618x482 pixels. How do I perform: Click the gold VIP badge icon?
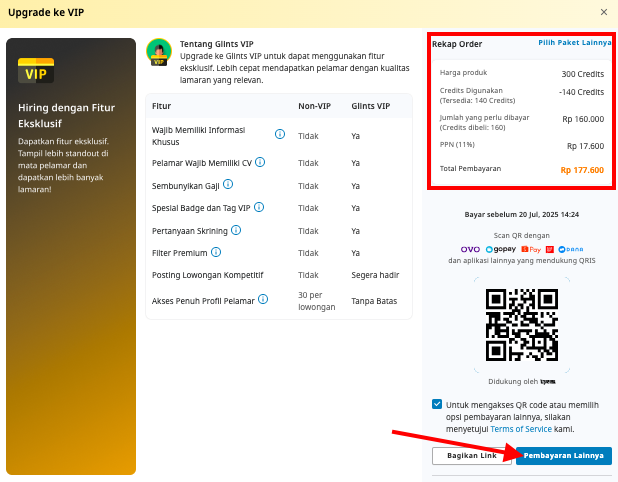(36, 71)
